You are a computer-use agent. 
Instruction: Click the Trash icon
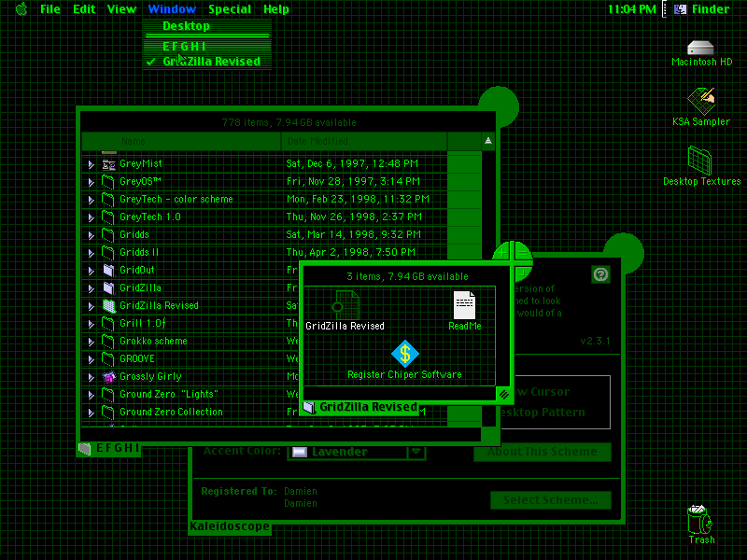click(699, 519)
